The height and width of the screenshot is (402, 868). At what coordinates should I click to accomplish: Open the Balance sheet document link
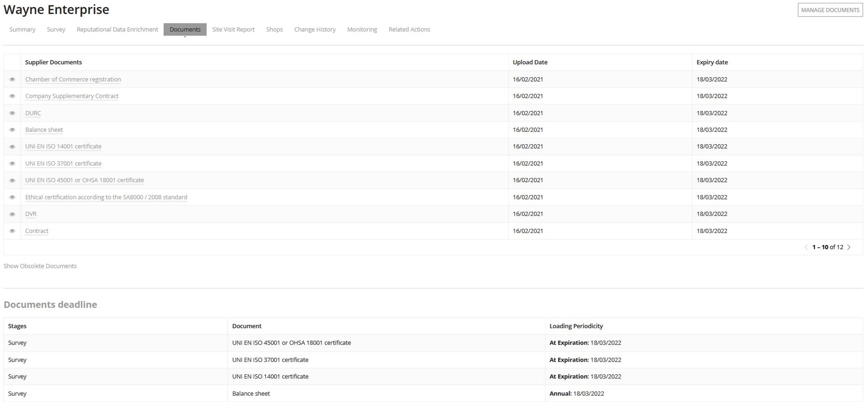[x=44, y=130]
